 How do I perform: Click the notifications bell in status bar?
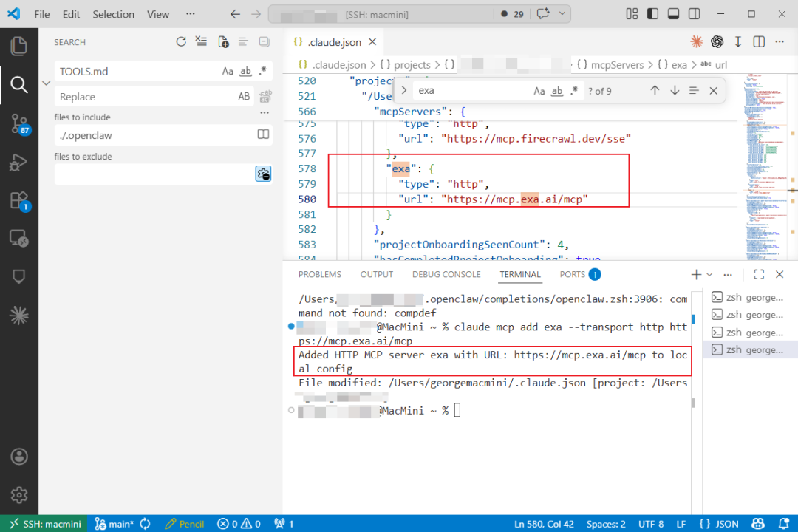point(784,523)
